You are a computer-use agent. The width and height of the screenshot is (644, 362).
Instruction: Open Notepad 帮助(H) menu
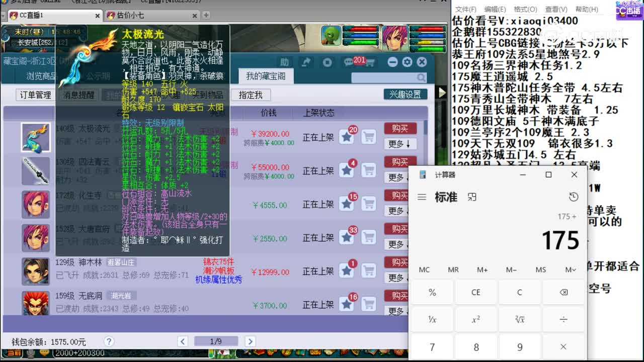click(x=587, y=9)
